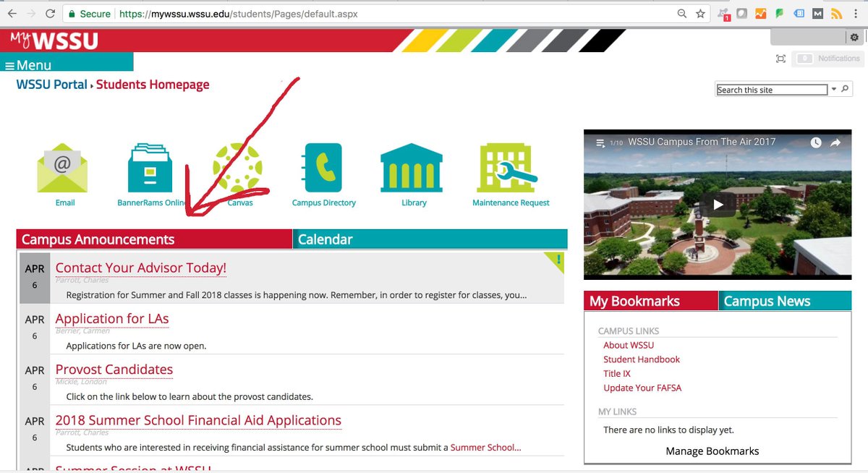
Task: Click the orange chart extension icon
Action: 761,14
